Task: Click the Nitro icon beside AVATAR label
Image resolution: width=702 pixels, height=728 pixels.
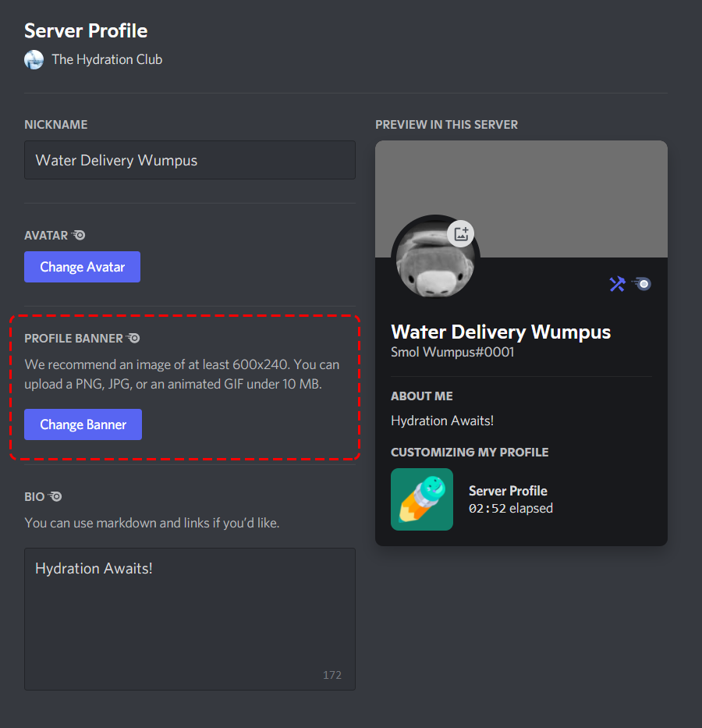Action: tap(79, 235)
